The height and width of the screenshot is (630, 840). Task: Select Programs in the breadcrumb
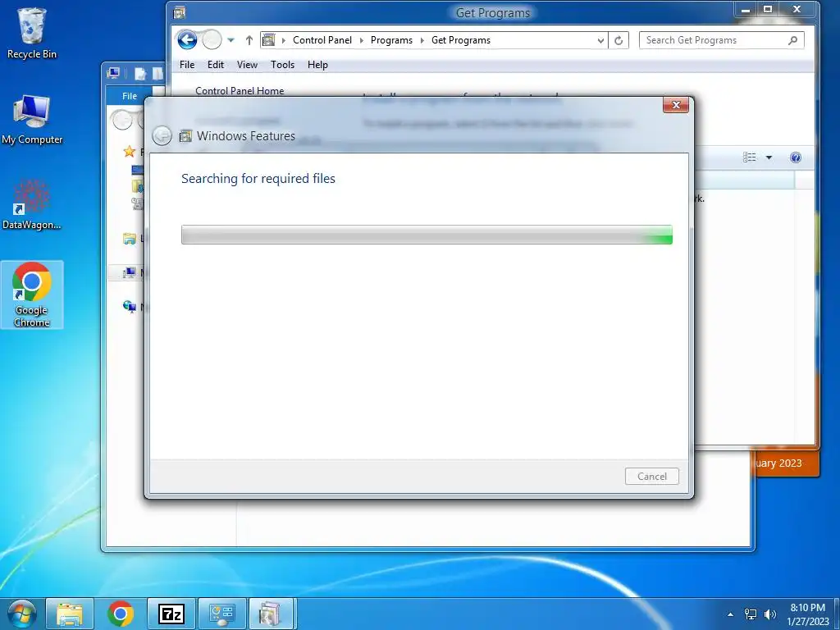coord(391,40)
